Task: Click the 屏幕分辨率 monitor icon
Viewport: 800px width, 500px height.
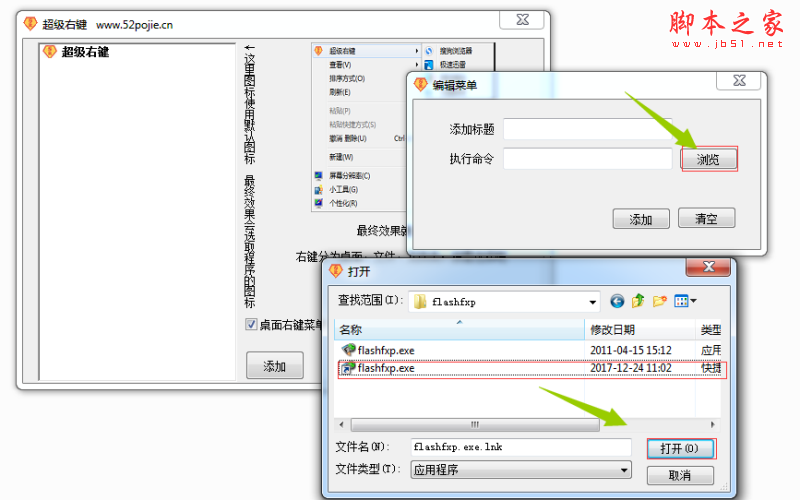Action: click(318, 176)
